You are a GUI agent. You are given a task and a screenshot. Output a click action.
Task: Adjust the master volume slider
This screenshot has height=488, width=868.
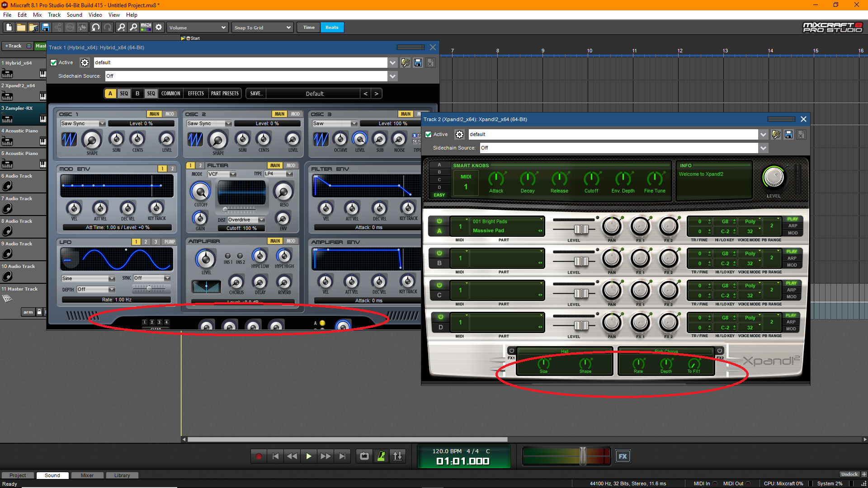point(583,456)
